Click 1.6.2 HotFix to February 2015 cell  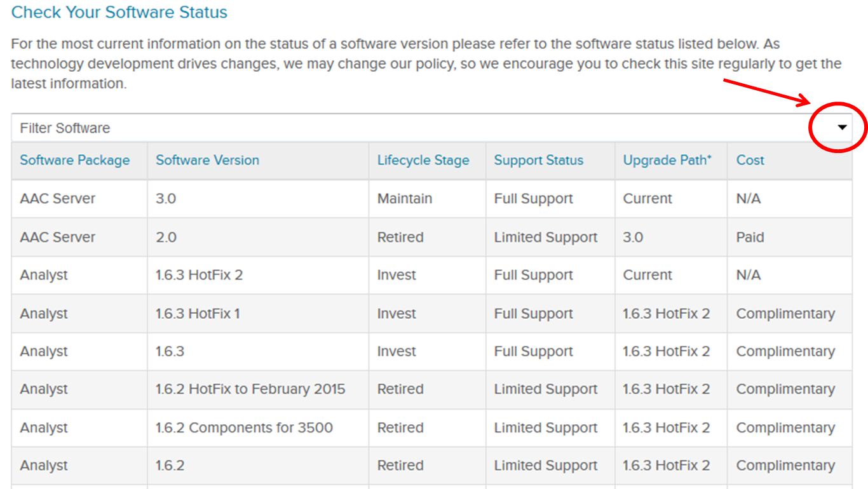point(250,389)
